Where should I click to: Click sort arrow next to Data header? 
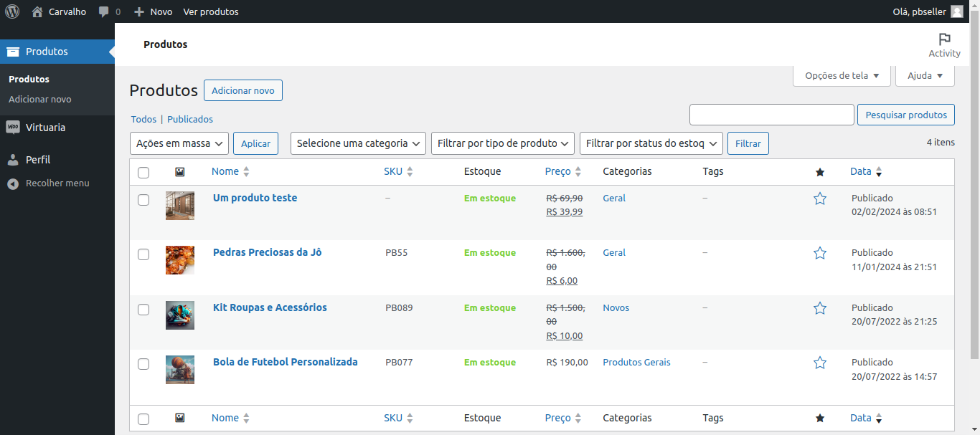pos(879,172)
